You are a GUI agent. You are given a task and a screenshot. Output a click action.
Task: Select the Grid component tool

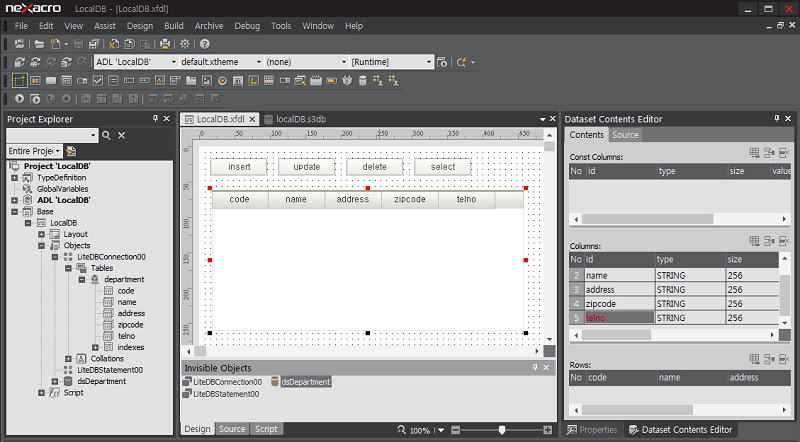click(x=269, y=81)
